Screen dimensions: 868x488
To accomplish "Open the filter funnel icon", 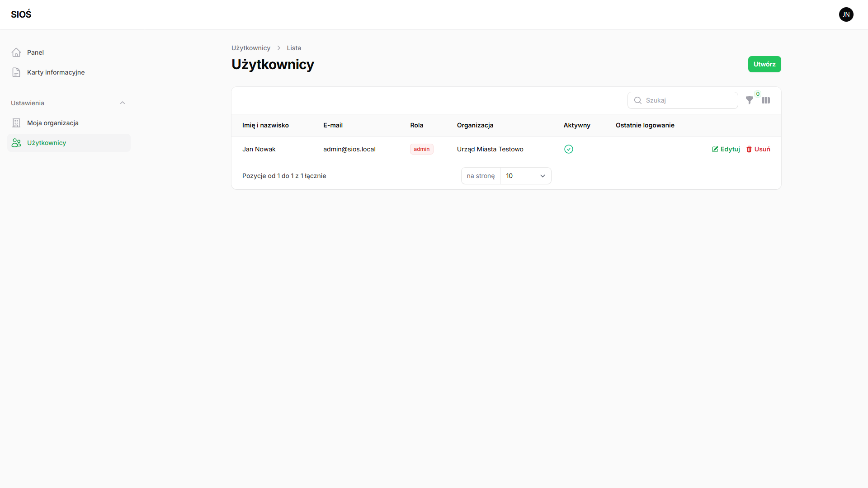I will (x=749, y=100).
